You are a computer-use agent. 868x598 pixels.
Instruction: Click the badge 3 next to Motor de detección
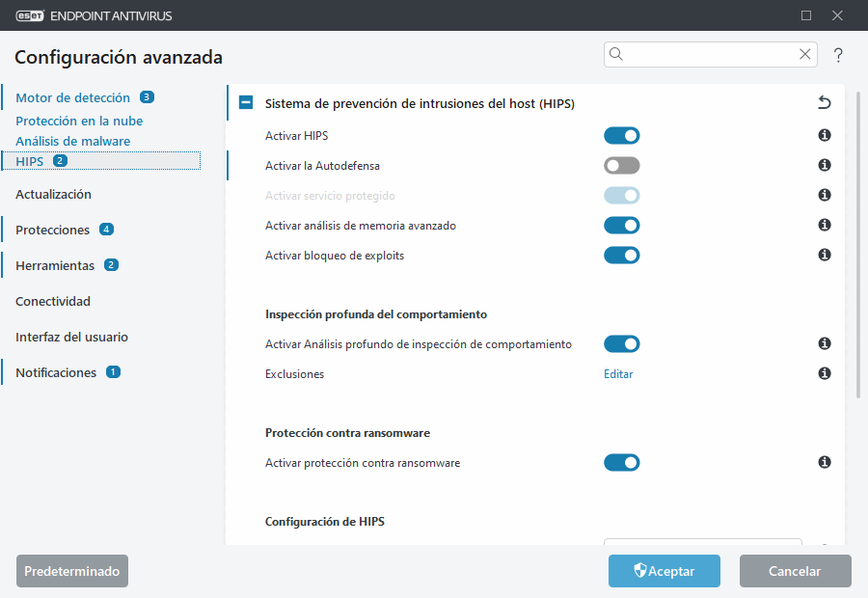tap(147, 96)
